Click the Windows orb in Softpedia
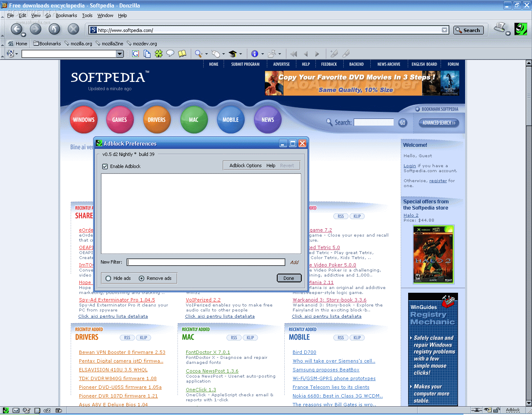 pos(84,120)
